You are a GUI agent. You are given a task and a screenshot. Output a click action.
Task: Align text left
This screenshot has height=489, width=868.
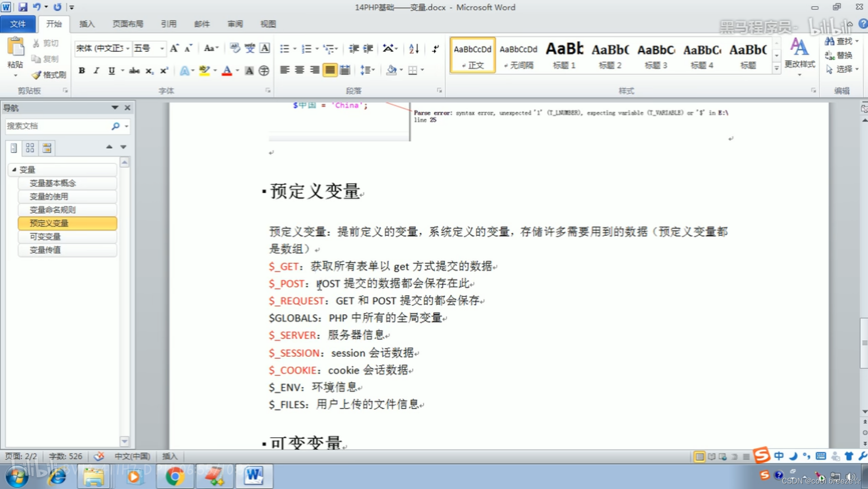coord(284,70)
